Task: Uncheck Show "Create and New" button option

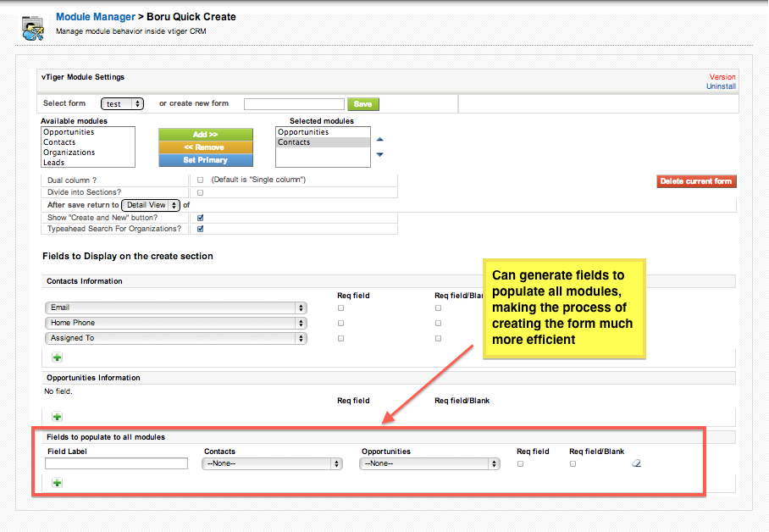Action: coord(200,218)
